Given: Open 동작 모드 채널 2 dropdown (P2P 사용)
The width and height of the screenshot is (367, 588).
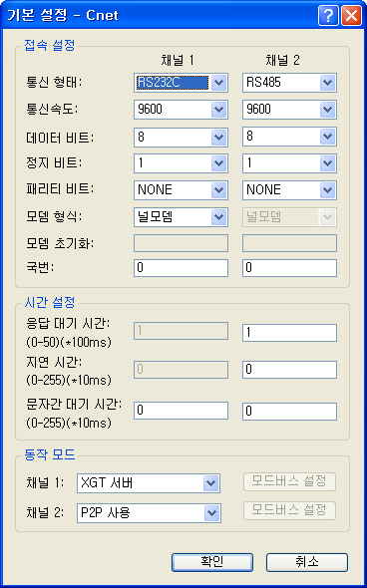Looking at the screenshot, I should (x=149, y=513).
